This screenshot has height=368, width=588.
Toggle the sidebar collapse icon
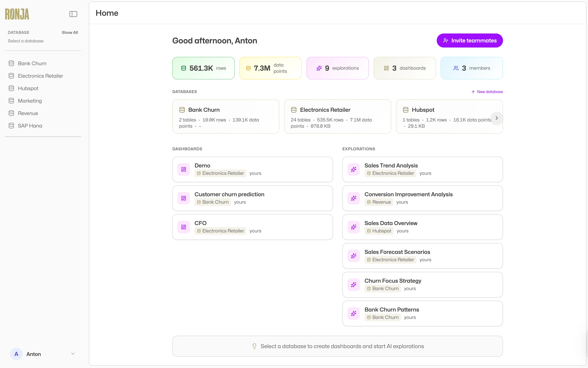tap(73, 14)
